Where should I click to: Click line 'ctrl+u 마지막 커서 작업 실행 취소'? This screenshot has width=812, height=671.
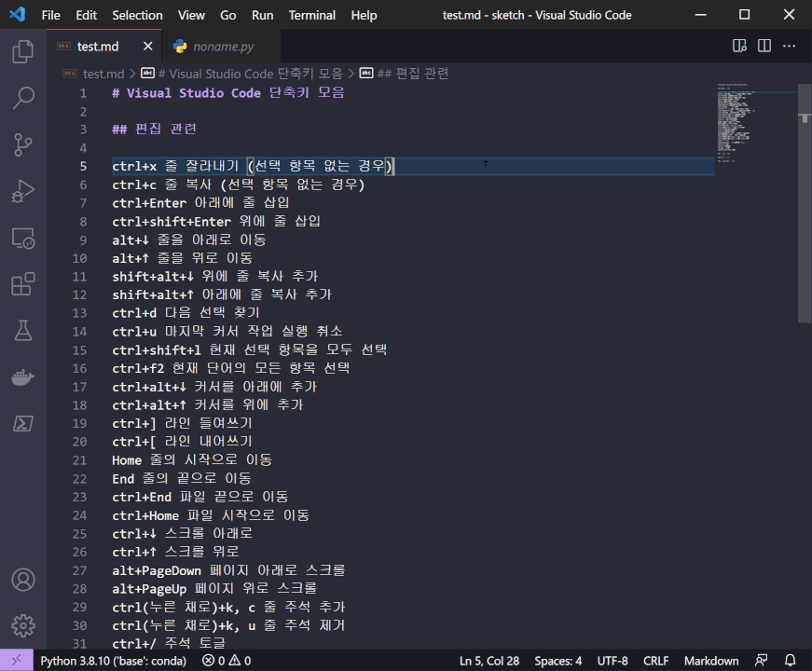227,332
